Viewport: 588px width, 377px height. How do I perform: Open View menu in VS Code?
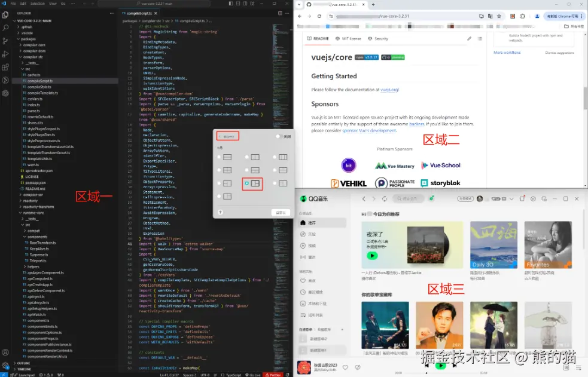pos(53,4)
